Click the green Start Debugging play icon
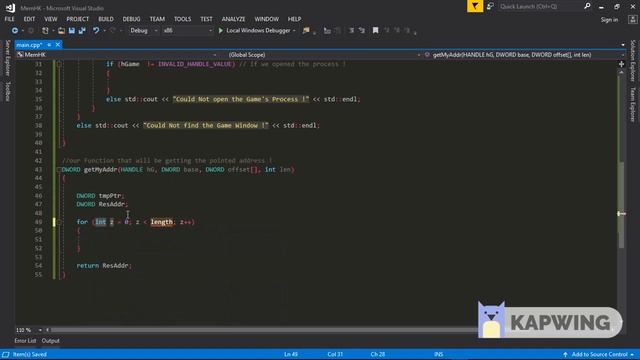Image resolution: width=640 pixels, height=360 pixels. click(x=221, y=31)
